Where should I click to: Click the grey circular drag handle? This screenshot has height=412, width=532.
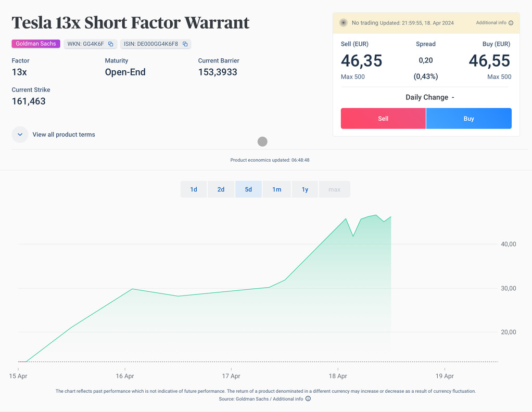pos(262,141)
